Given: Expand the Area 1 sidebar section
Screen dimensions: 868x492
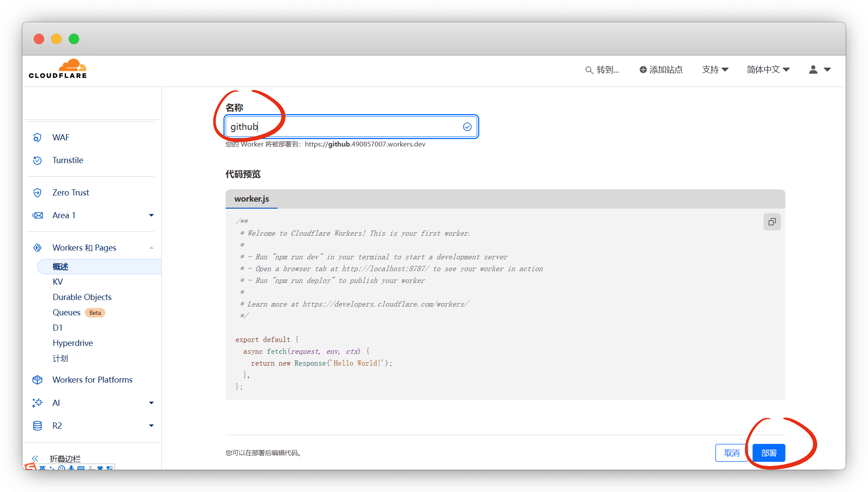Looking at the screenshot, I should (x=151, y=215).
